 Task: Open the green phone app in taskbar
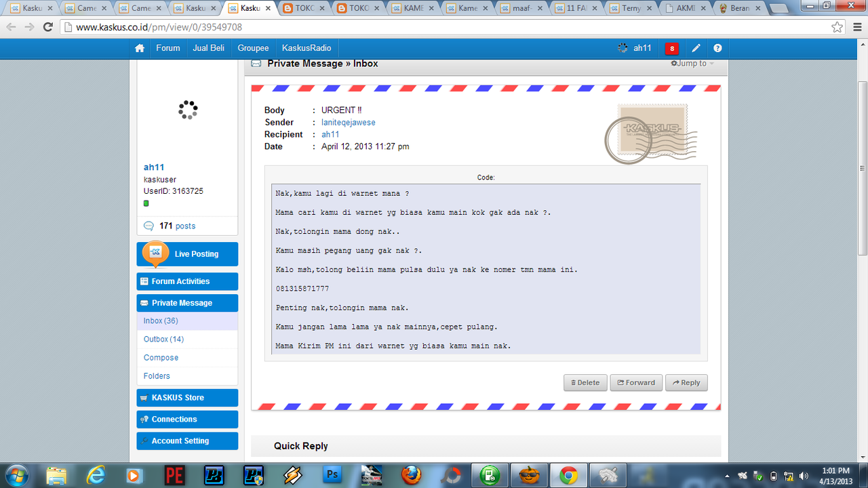tap(490, 475)
